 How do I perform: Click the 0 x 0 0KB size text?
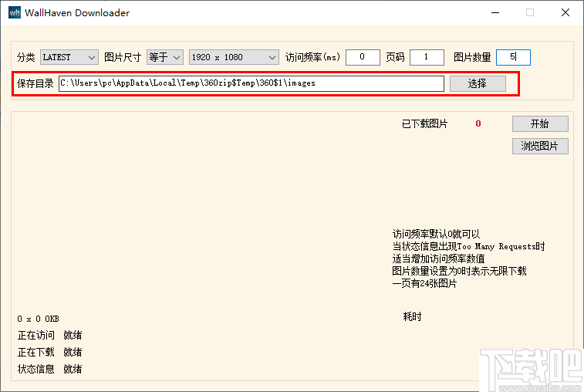(38, 319)
